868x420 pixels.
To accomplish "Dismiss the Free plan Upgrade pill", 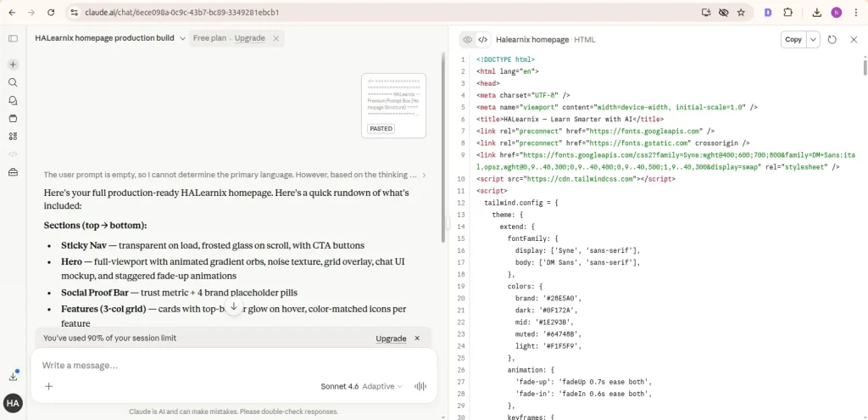I will pyautogui.click(x=275, y=38).
